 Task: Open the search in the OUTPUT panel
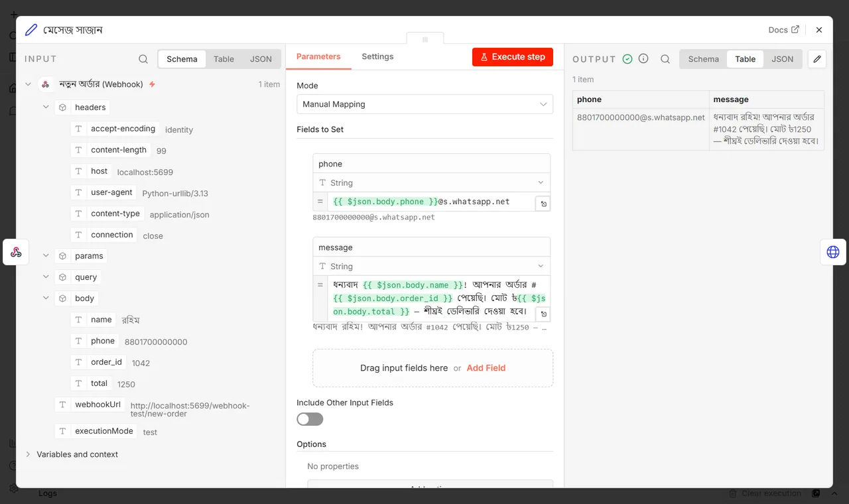point(665,59)
